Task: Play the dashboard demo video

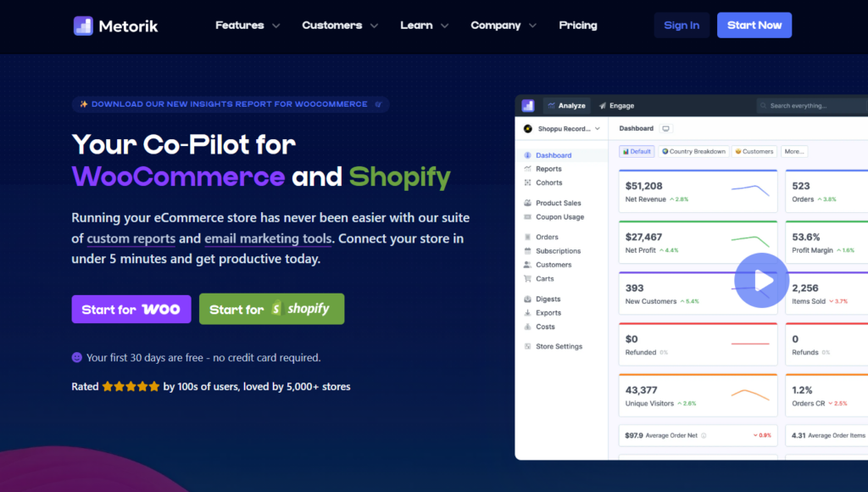Action: tap(761, 280)
